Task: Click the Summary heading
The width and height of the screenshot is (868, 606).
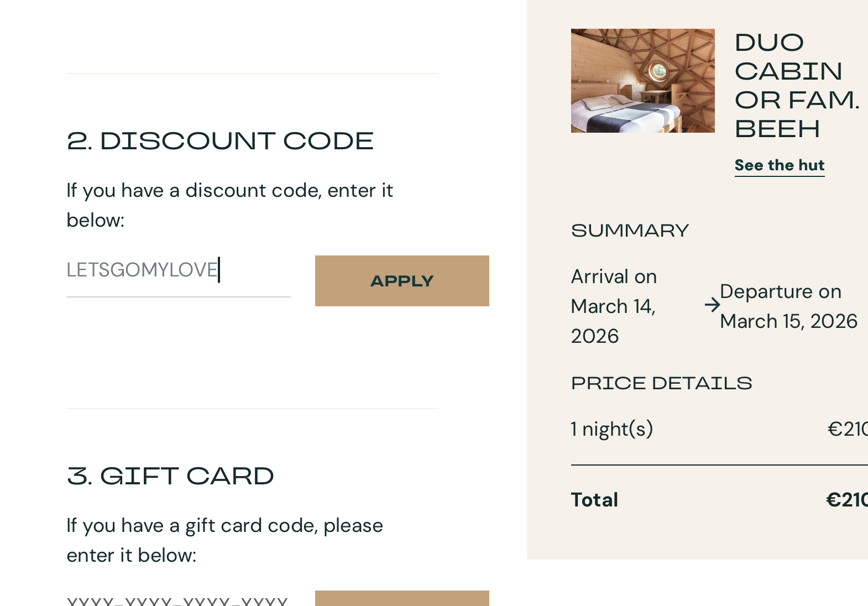Action: click(630, 231)
